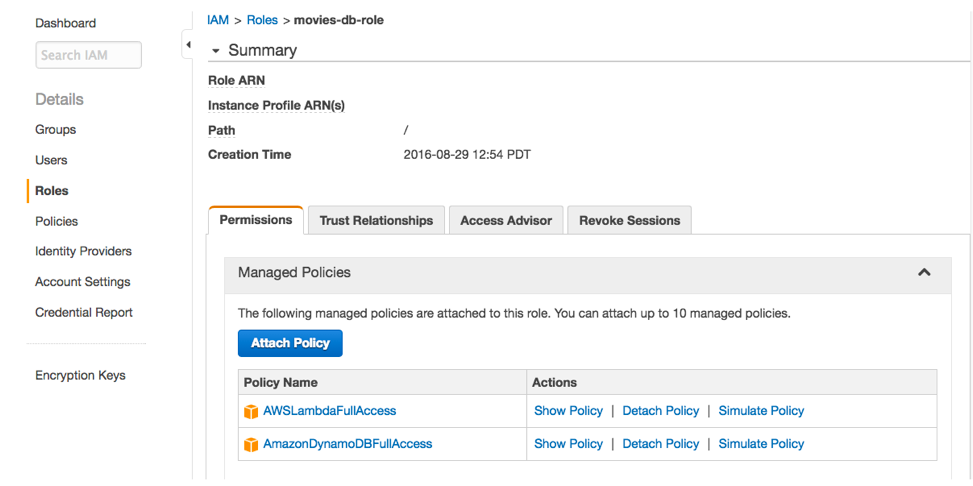
Task: Open Identity Providers in the sidebar
Action: click(84, 251)
